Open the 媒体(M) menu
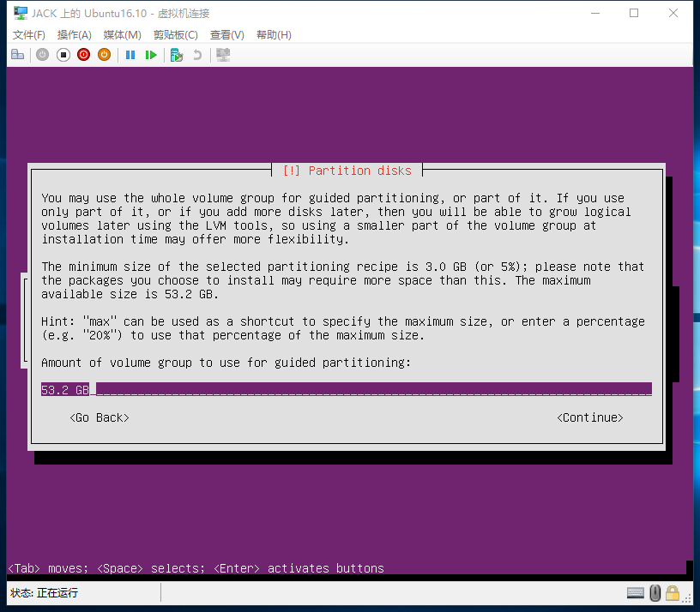Image resolution: width=700 pixels, height=612 pixels. tap(122, 35)
